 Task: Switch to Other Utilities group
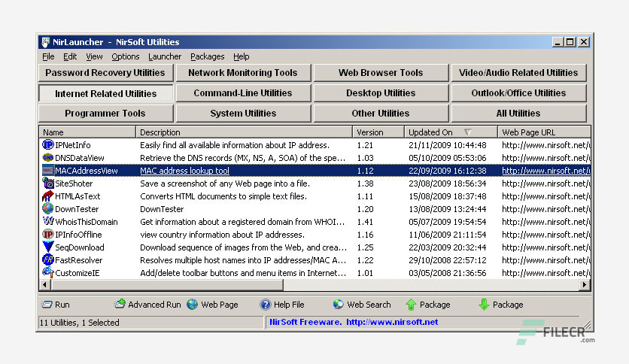tap(381, 114)
